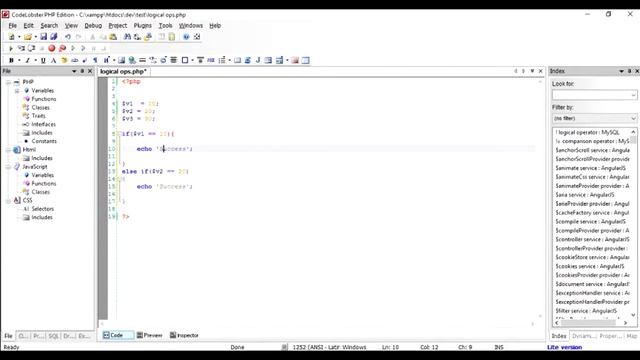Open dropdown arrow next to Open folder icon
Viewport: 640px width, 360px height.
(36, 37)
